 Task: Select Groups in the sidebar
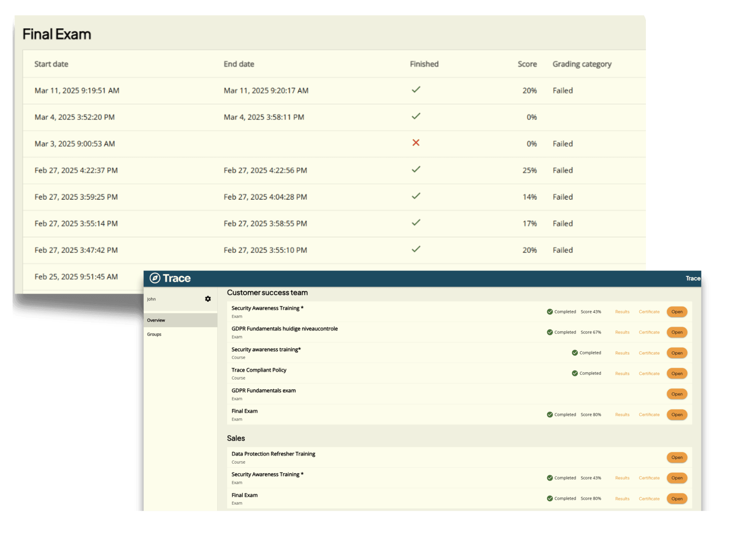(x=154, y=334)
